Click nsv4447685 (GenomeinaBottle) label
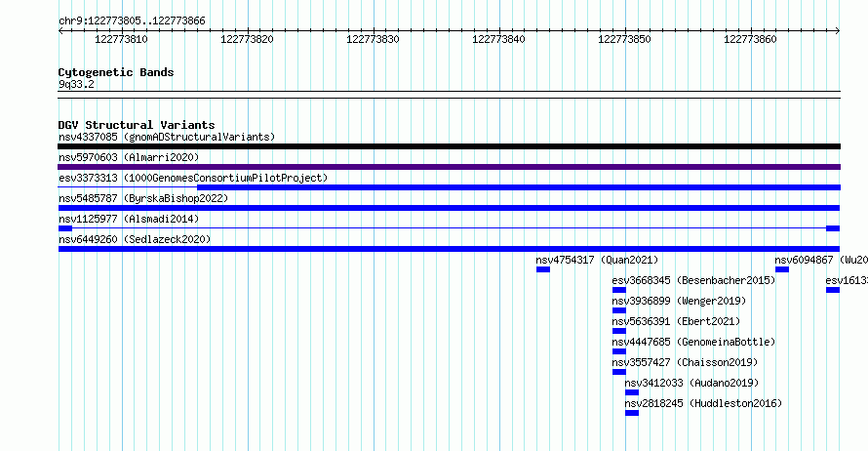This screenshot has width=868, height=451. pyautogui.click(x=693, y=342)
